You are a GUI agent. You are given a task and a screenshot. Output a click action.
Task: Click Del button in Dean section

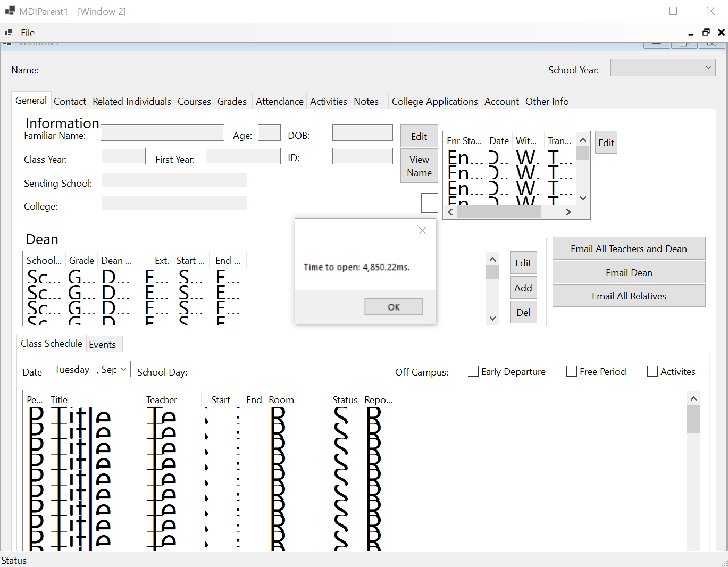pos(523,312)
